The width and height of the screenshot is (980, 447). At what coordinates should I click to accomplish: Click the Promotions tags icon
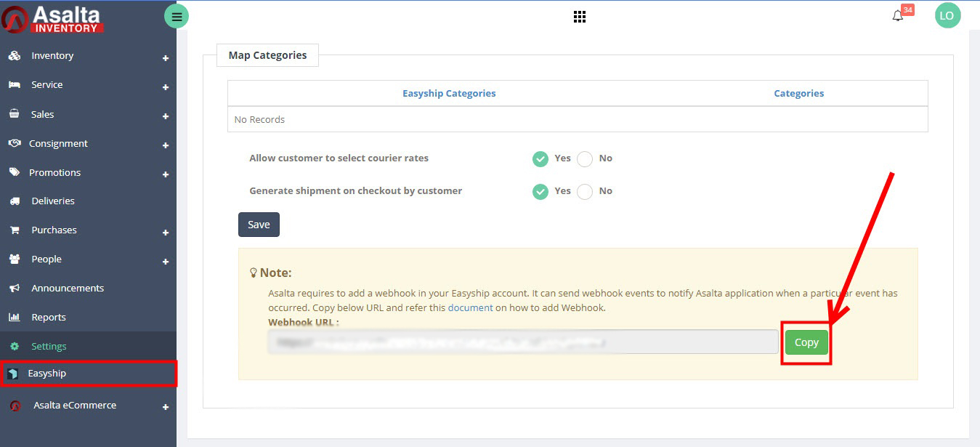click(15, 172)
